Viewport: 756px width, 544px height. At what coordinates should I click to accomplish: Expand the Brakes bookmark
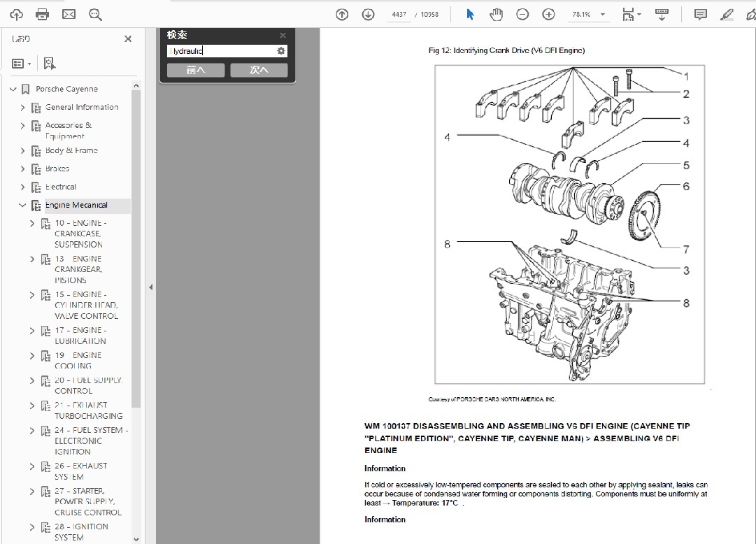tap(22, 169)
